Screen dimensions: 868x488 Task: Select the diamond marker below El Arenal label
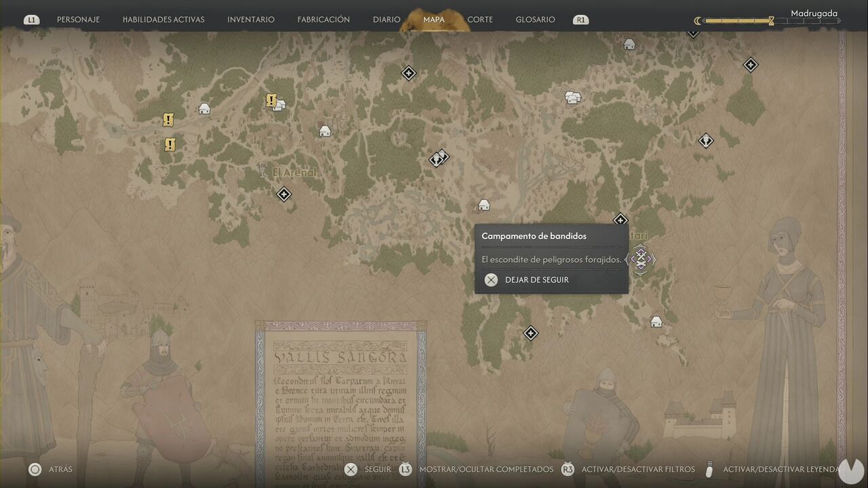click(x=284, y=195)
